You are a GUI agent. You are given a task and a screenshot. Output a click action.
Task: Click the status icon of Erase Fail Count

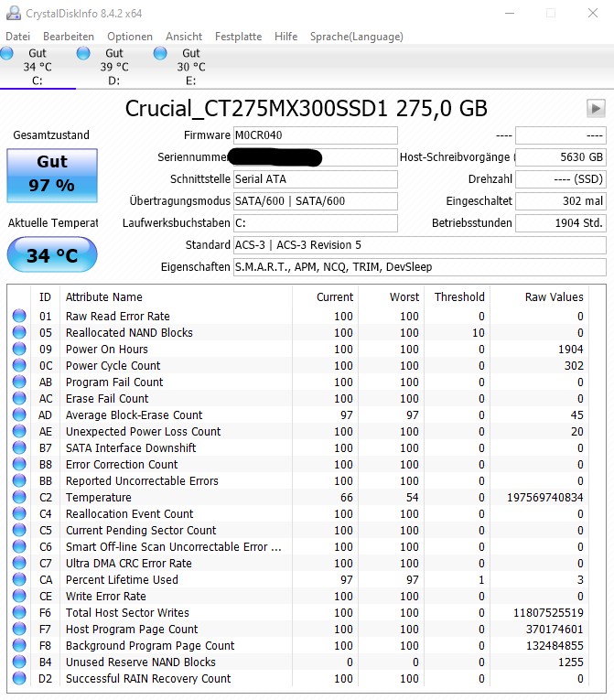(19, 398)
